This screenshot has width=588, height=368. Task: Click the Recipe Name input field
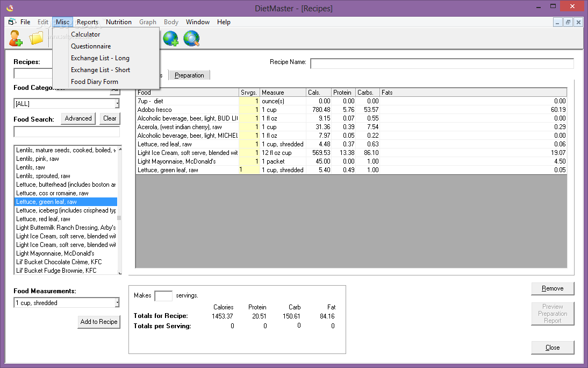[x=442, y=63]
